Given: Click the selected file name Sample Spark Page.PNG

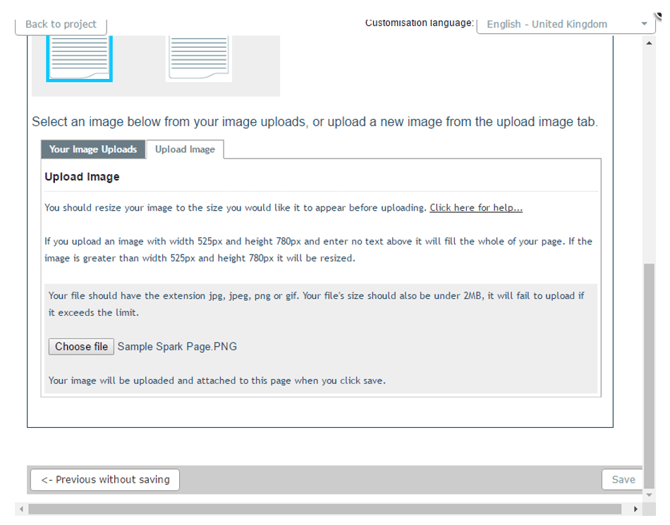Looking at the screenshot, I should [177, 347].
